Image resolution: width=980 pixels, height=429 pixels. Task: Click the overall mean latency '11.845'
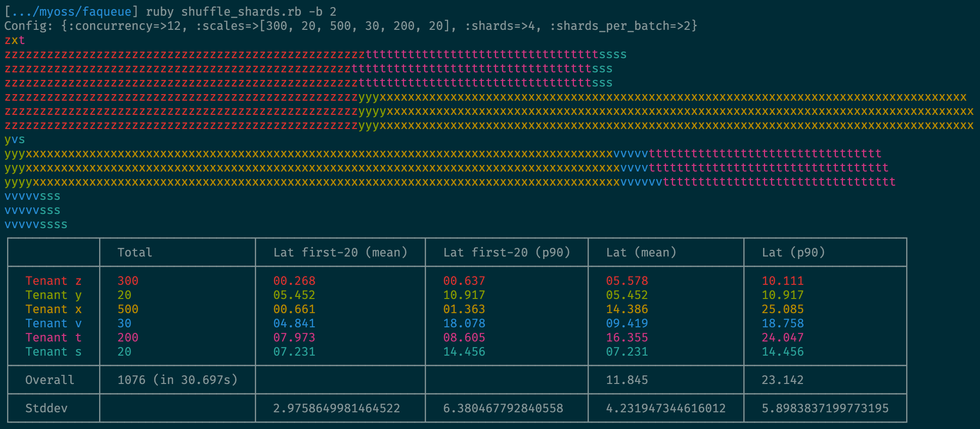coord(627,380)
